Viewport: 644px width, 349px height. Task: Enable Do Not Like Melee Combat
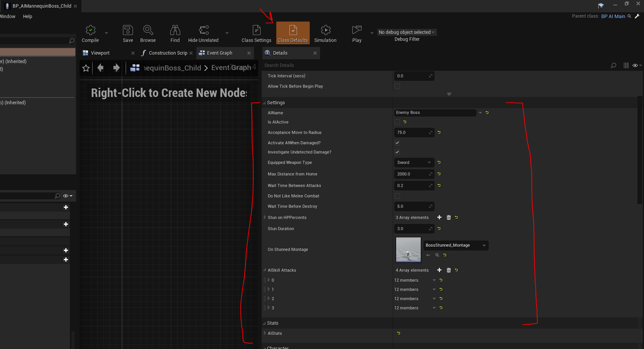point(397,196)
